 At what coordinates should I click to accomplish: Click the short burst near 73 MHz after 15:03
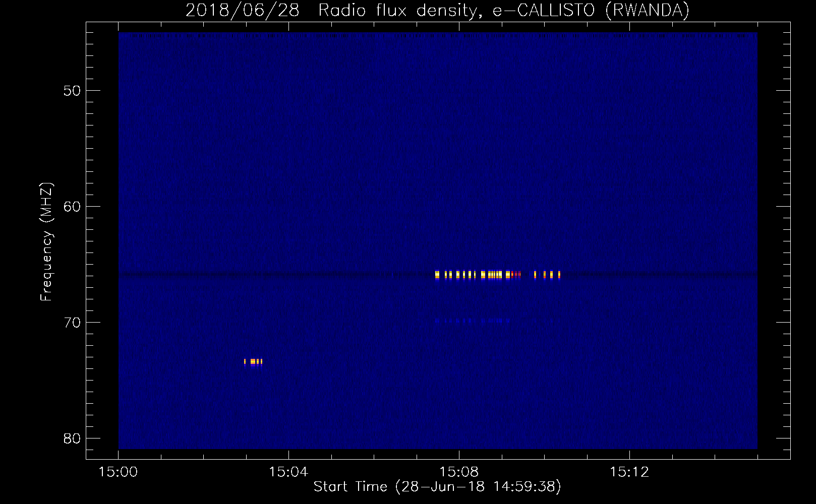[x=253, y=362]
